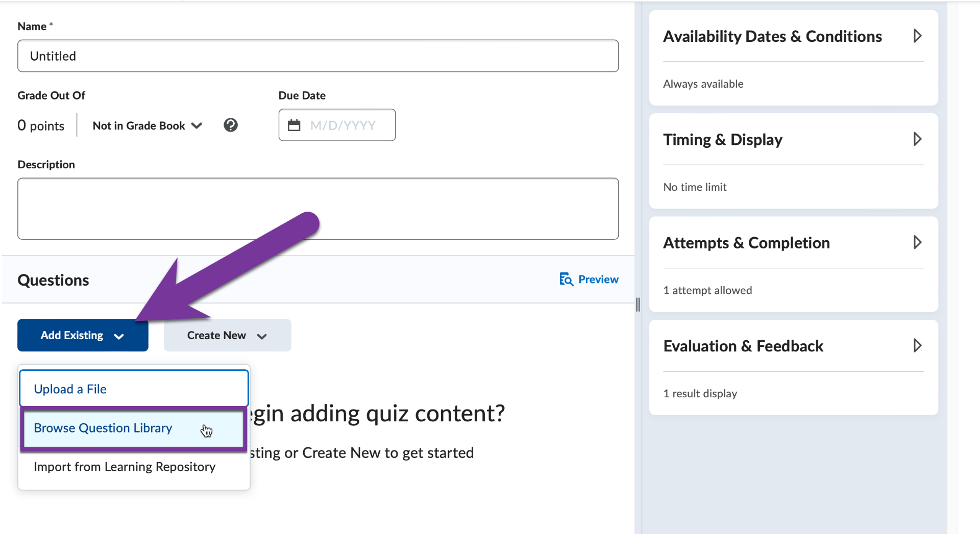
Task: Click the Grade Out Of help icon
Action: [x=231, y=125]
